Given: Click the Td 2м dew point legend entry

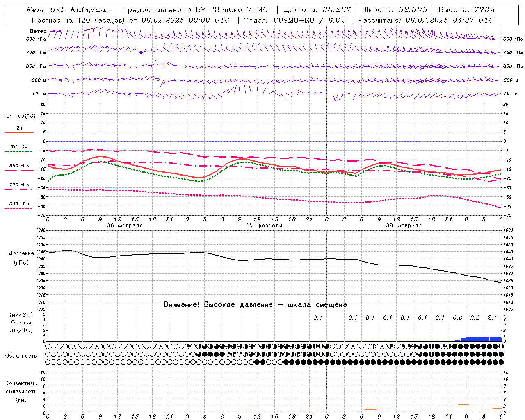Looking at the screenshot, I should (x=19, y=147).
